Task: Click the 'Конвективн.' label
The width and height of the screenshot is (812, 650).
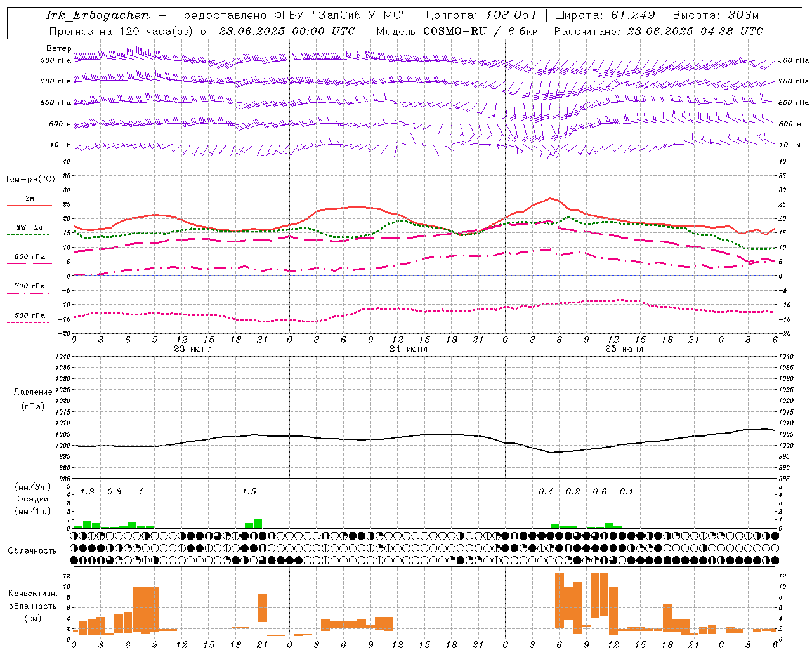Action: click(33, 594)
